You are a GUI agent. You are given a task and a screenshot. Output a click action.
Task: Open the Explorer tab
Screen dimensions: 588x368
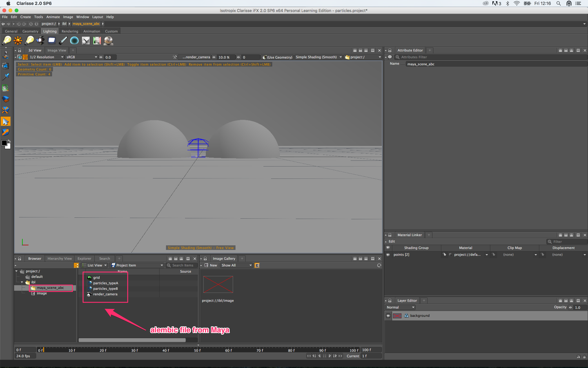pyautogui.click(x=84, y=259)
